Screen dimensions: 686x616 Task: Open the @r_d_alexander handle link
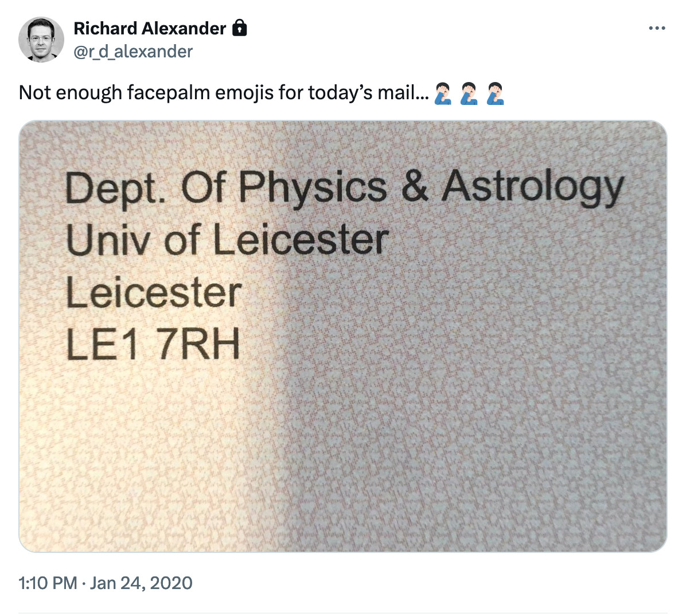[x=133, y=52]
